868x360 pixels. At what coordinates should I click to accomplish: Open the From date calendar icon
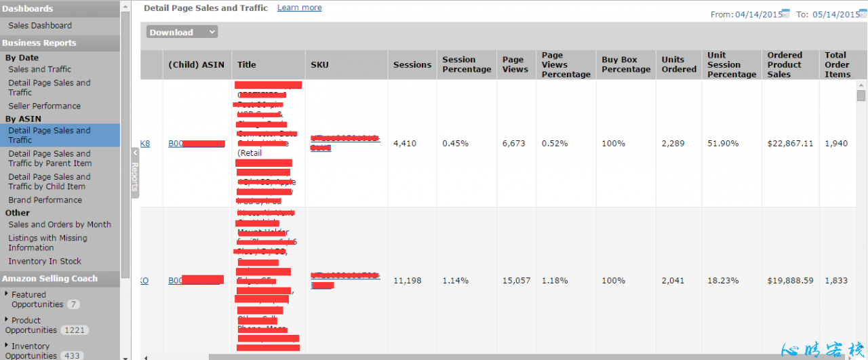(786, 14)
